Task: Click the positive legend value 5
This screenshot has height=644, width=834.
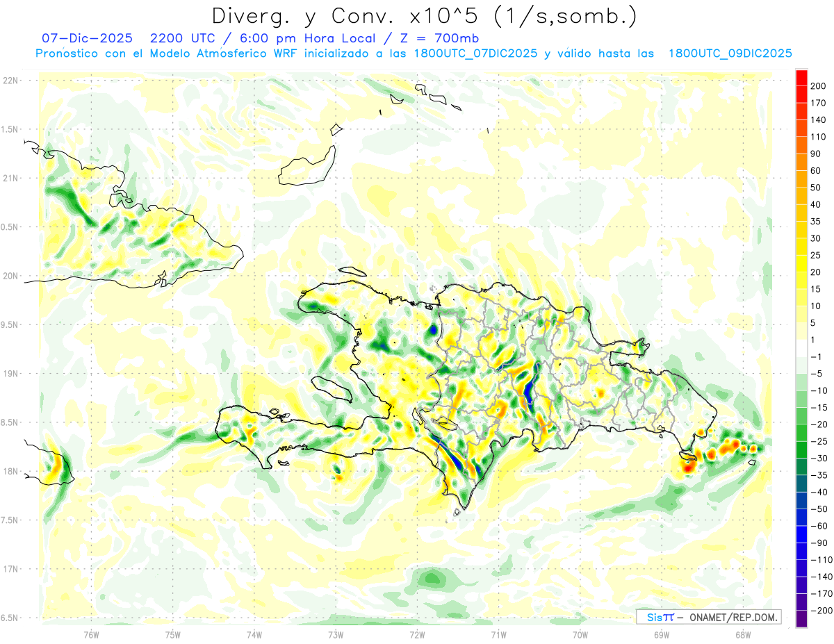Action: point(815,323)
